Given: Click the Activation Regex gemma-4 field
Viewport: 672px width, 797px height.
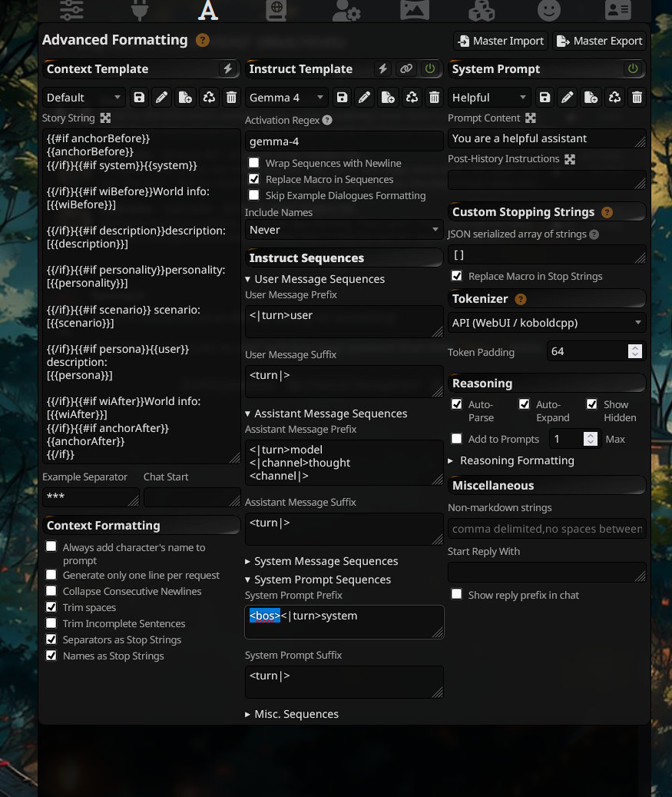Looking at the screenshot, I should tap(344, 141).
